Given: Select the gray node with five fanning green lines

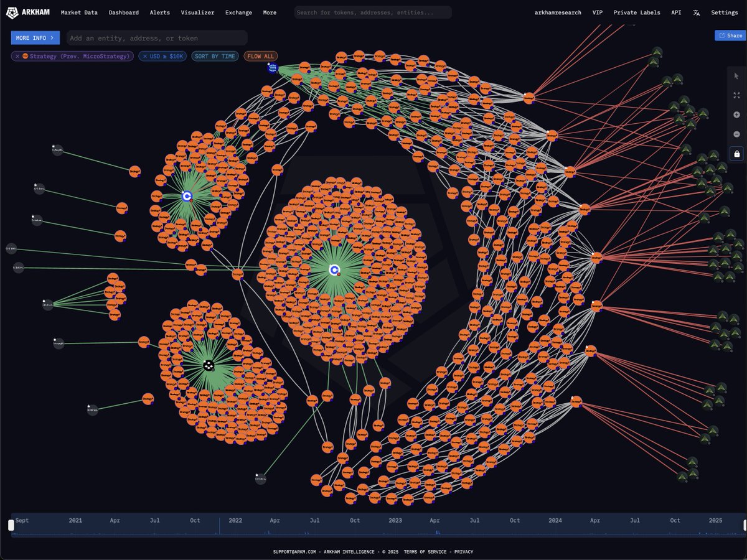Looking at the screenshot, I should click(x=47, y=304).
